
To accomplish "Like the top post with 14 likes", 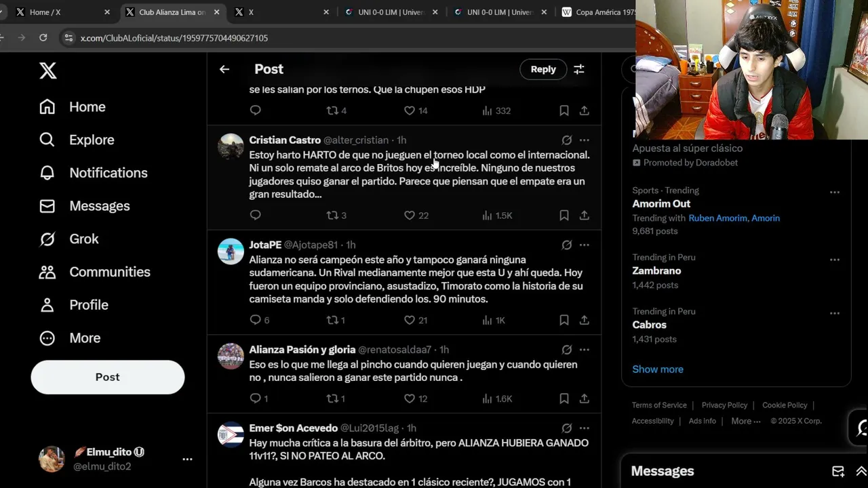I will click(x=416, y=110).
